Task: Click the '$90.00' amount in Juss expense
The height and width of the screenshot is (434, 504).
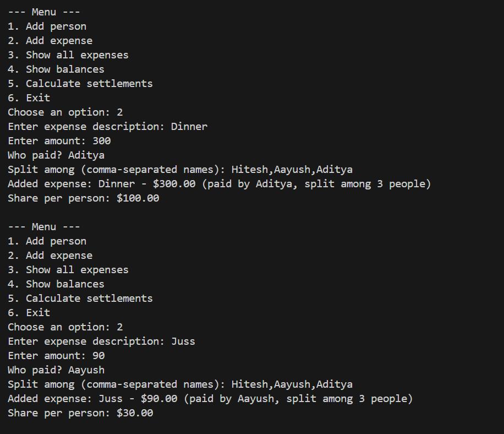Action: click(158, 399)
